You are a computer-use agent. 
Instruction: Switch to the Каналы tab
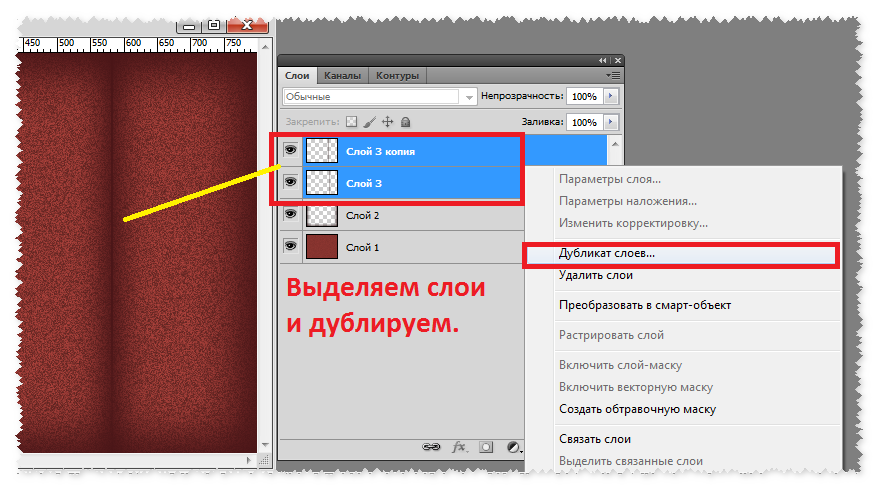[342, 75]
